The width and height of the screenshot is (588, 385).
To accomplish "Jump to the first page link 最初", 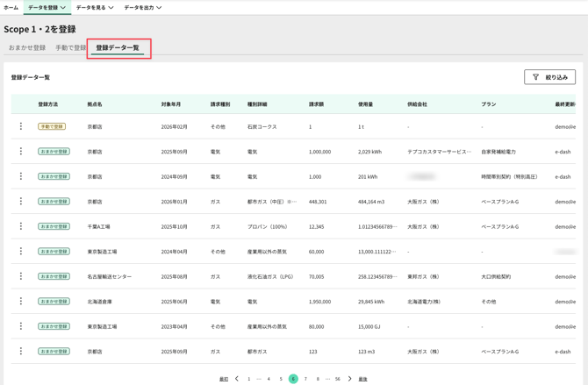I will click(x=224, y=379).
